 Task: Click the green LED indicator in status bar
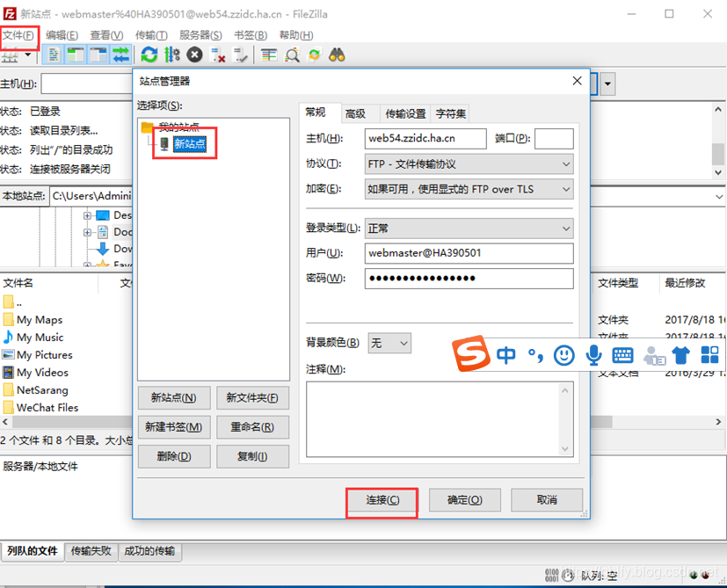click(x=694, y=576)
